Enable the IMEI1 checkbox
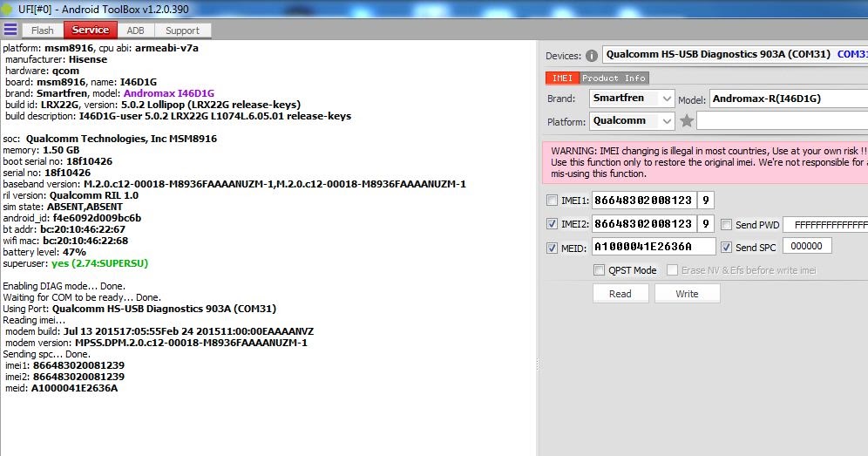This screenshot has height=456, width=868. pyautogui.click(x=552, y=200)
